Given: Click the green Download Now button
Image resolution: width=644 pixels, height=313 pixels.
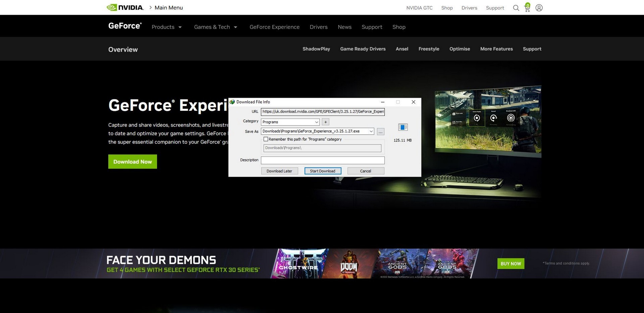Looking at the screenshot, I should 132,162.
